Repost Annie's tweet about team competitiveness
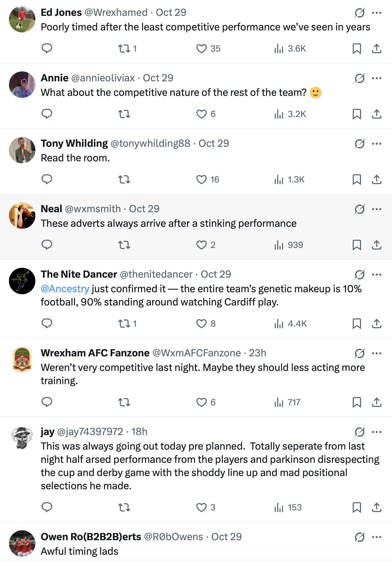Image resolution: width=392 pixels, height=562 pixels. point(124,114)
